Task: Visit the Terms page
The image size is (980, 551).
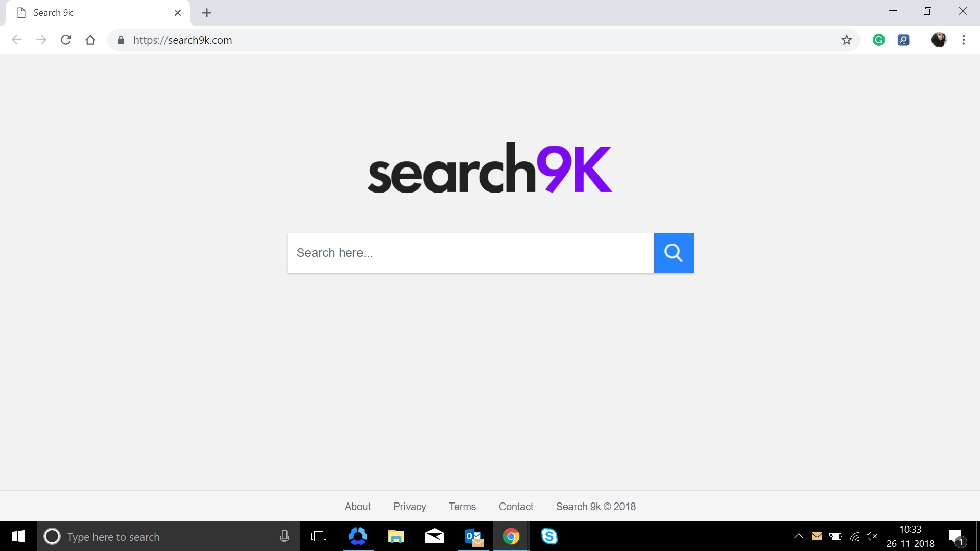Action: coord(462,506)
